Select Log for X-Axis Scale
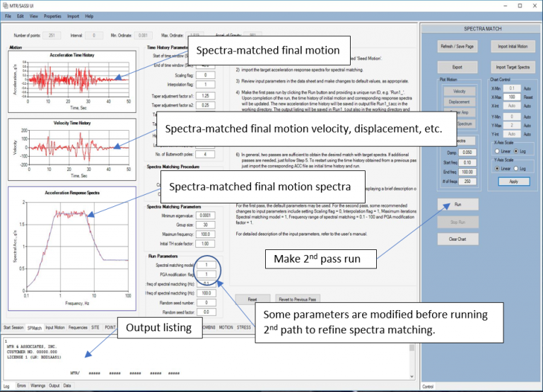This screenshot has width=543, height=392. pos(515,151)
